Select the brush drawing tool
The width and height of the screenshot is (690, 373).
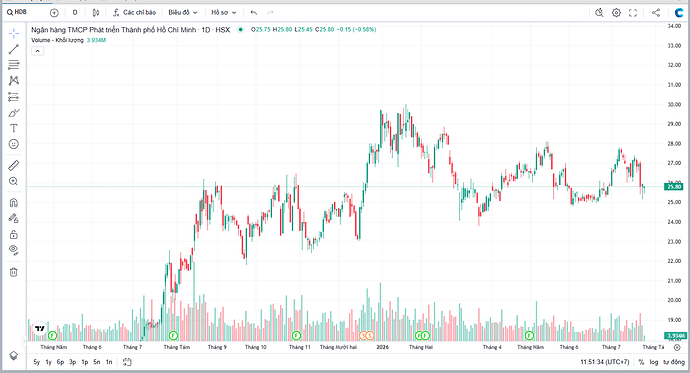pos(14,113)
